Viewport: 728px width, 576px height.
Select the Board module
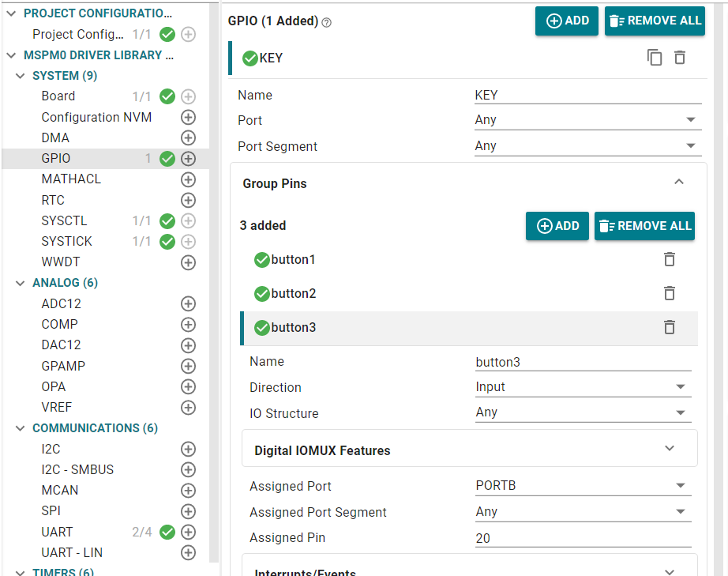click(x=58, y=96)
